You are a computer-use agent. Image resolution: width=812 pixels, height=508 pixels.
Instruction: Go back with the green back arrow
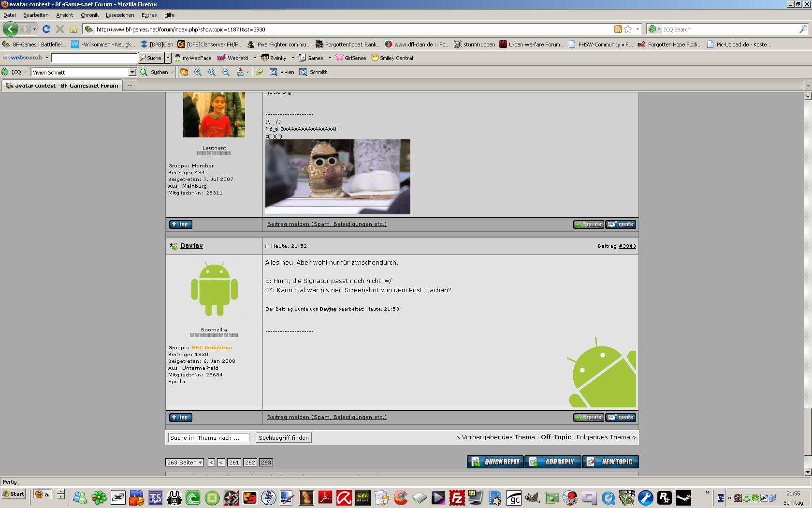coord(10,29)
